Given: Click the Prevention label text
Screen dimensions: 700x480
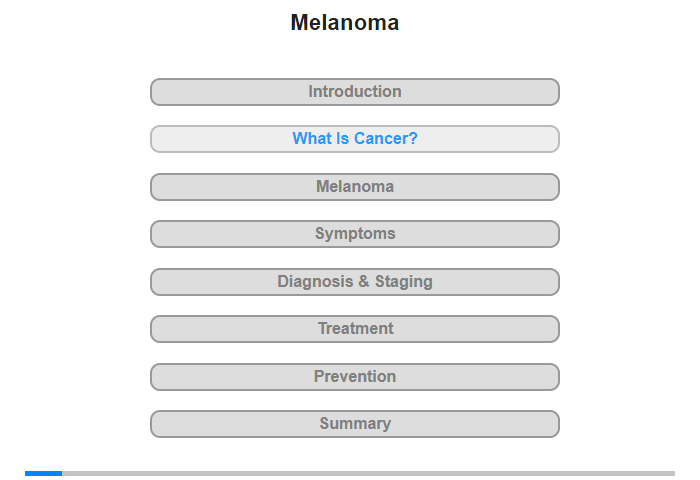Looking at the screenshot, I should pos(355,376).
